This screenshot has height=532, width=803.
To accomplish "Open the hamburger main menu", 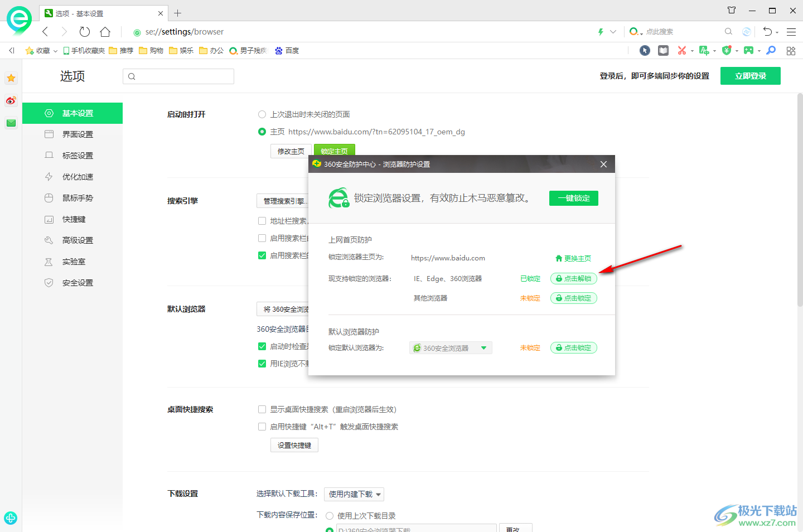I will (791, 32).
